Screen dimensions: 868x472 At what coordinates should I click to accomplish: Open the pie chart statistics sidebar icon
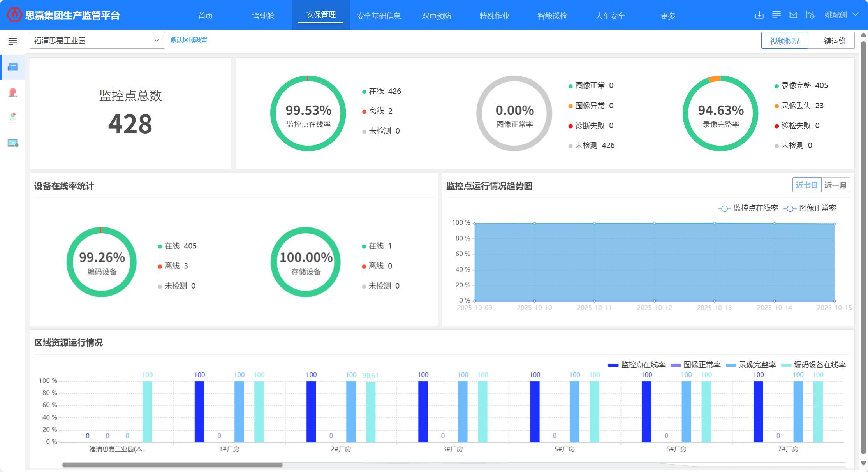[13, 117]
